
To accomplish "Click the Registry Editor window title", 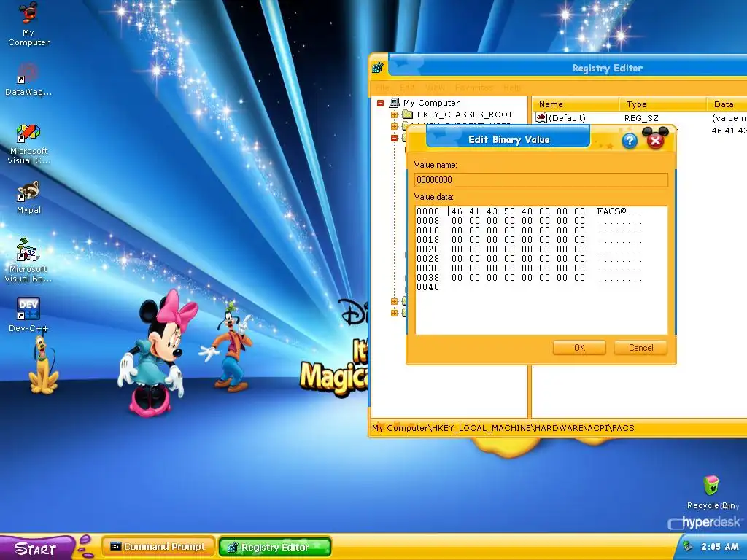I will [x=608, y=68].
